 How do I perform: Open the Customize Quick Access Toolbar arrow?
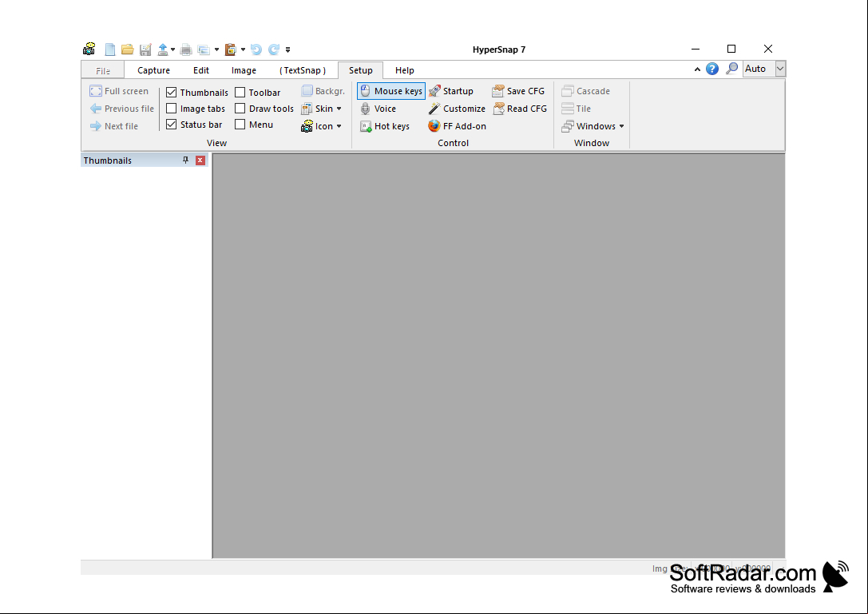[x=287, y=50]
